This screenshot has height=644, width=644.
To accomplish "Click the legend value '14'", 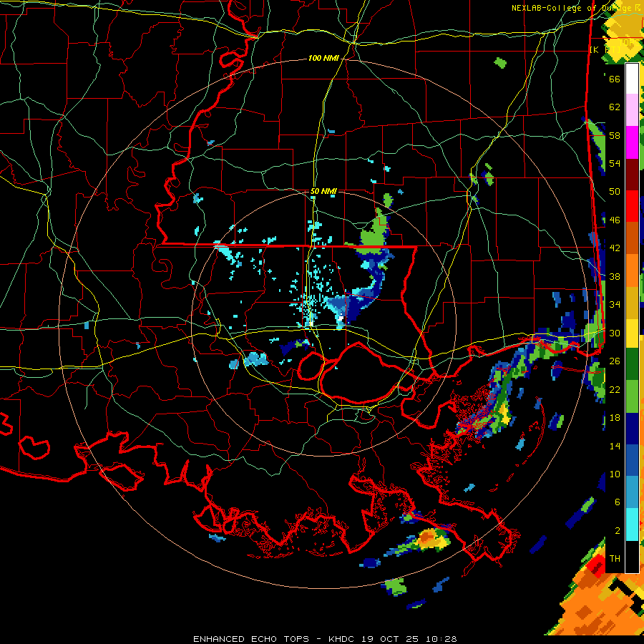I will [615, 446].
